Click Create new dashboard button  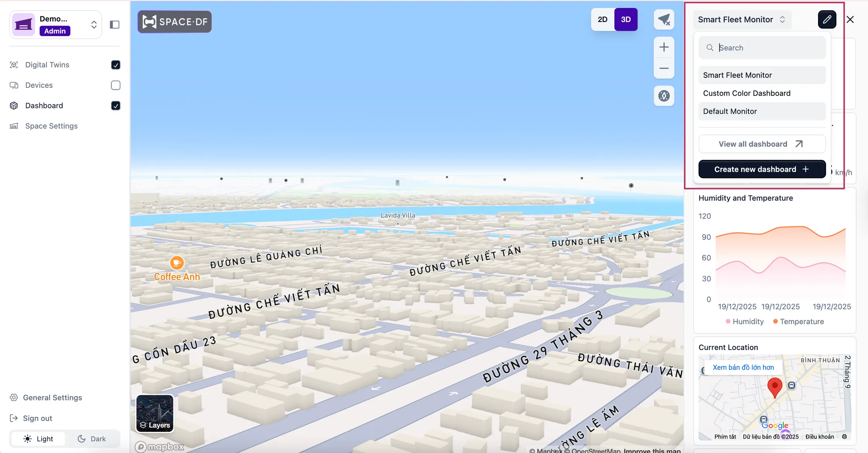(762, 169)
